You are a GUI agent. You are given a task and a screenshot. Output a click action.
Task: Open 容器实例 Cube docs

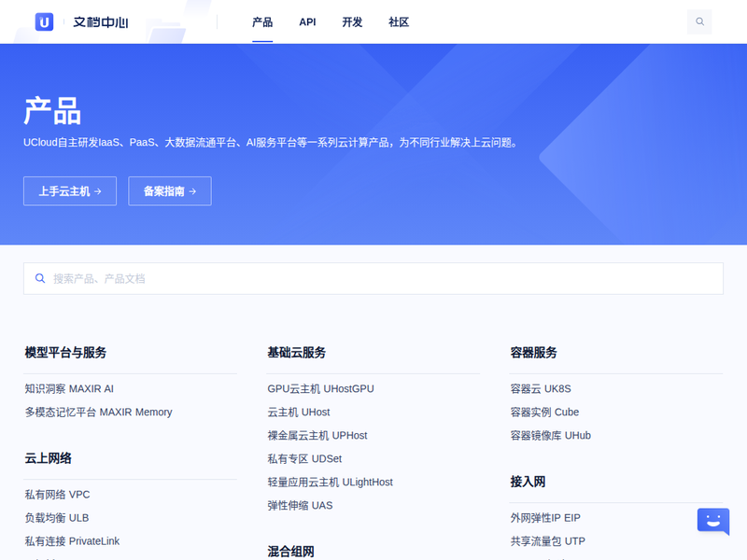point(544,412)
